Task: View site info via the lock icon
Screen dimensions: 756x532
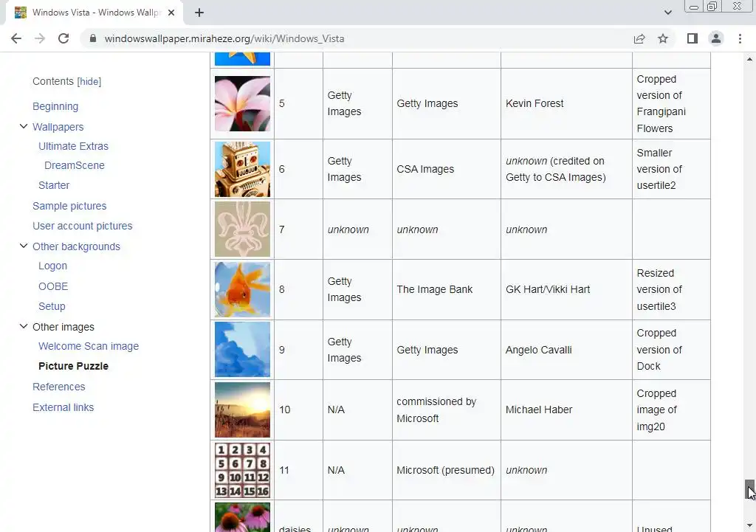Action: coord(93,38)
